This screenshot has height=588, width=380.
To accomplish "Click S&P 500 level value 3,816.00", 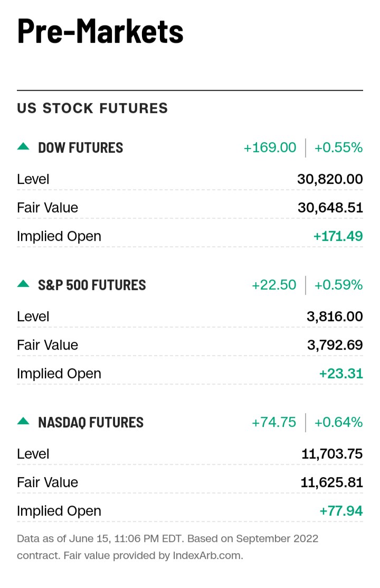I will coord(335,316).
